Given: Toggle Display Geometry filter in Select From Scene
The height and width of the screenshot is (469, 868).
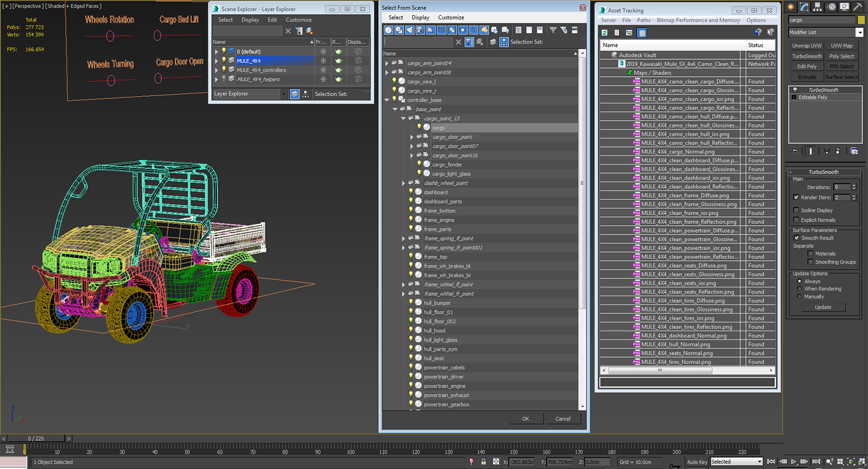Looking at the screenshot, I should [x=389, y=30].
